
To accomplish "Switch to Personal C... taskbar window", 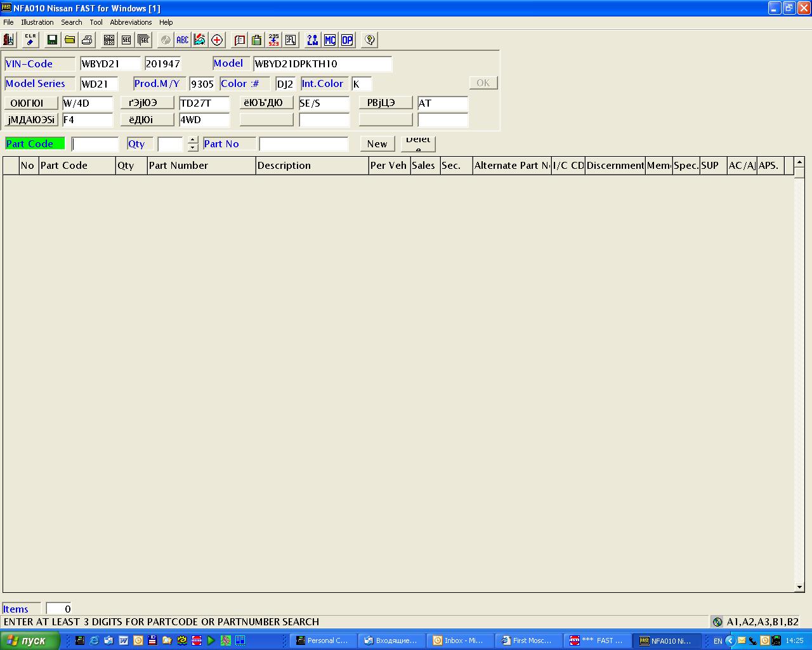I will [323, 640].
